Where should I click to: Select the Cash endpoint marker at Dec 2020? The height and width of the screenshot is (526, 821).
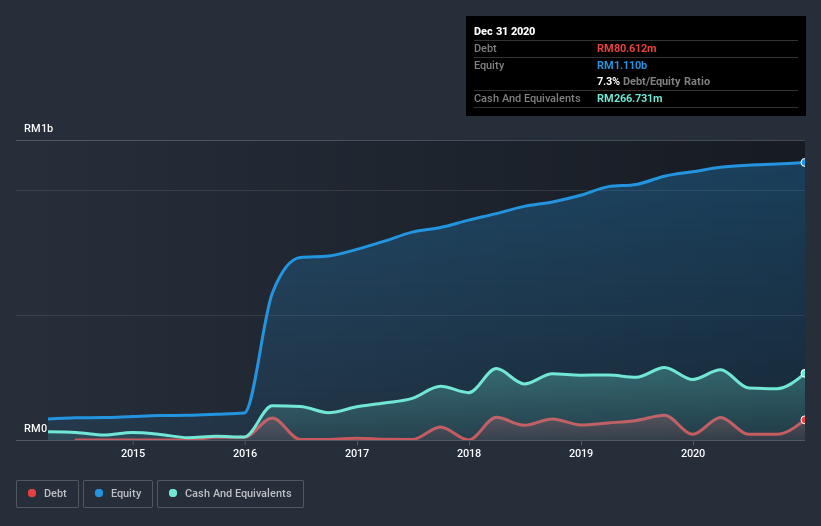coord(804,374)
